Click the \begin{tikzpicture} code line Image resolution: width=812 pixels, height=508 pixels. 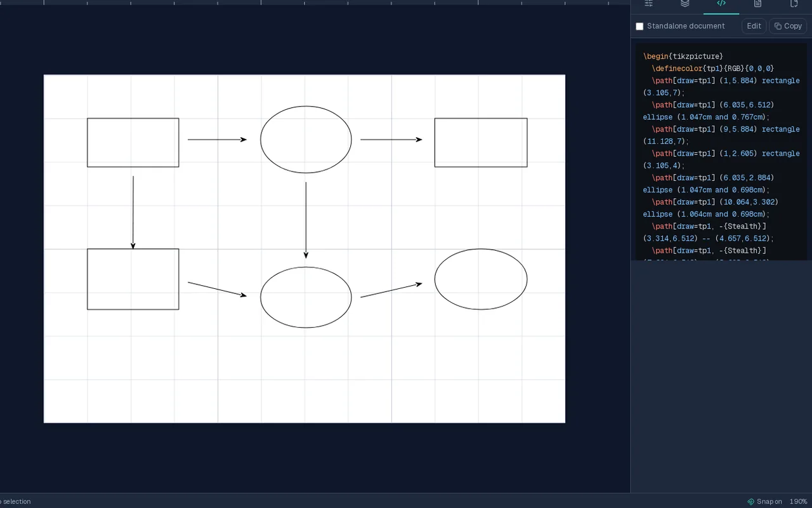(x=683, y=57)
